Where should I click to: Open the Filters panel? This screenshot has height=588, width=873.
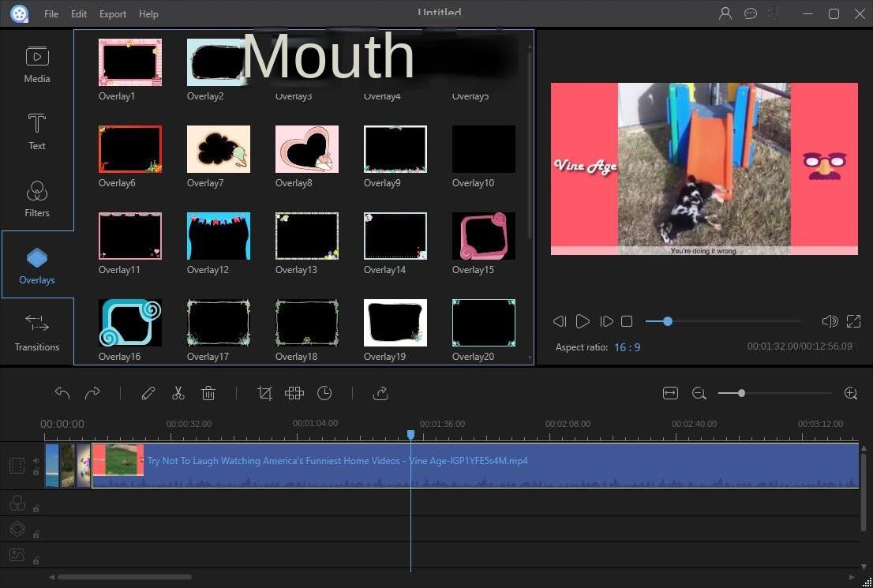point(37,198)
